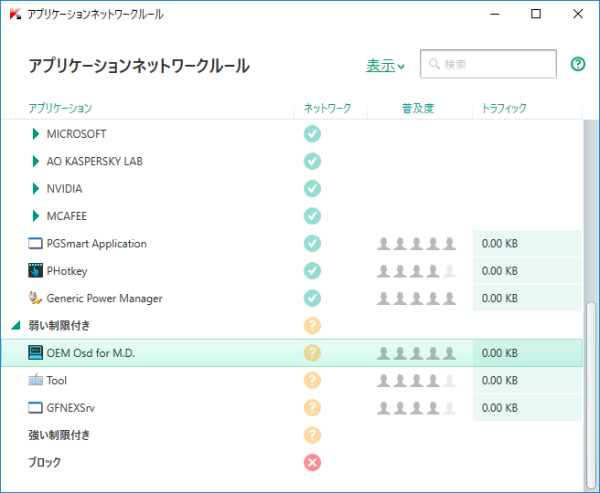The width and height of the screenshot is (600, 493).
Task: Click the help question mark icon
Action: click(x=578, y=64)
